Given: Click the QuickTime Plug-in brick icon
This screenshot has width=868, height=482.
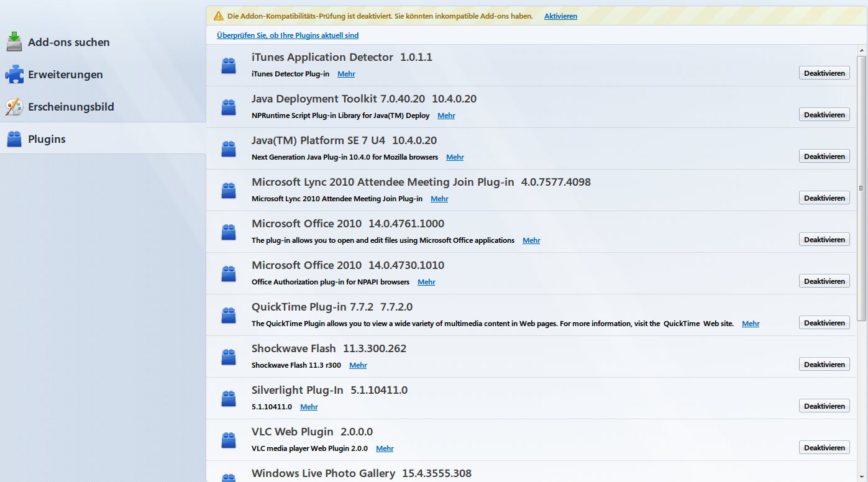Looking at the screenshot, I should coord(229,315).
